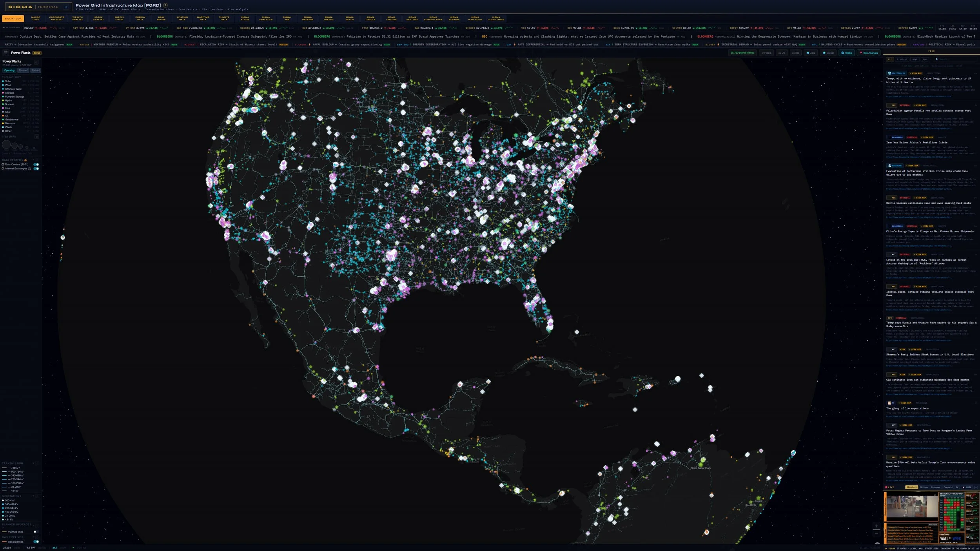Click the Internet Exchanges diamond legend icon
The height and width of the screenshot is (551, 980).
click(x=3, y=169)
